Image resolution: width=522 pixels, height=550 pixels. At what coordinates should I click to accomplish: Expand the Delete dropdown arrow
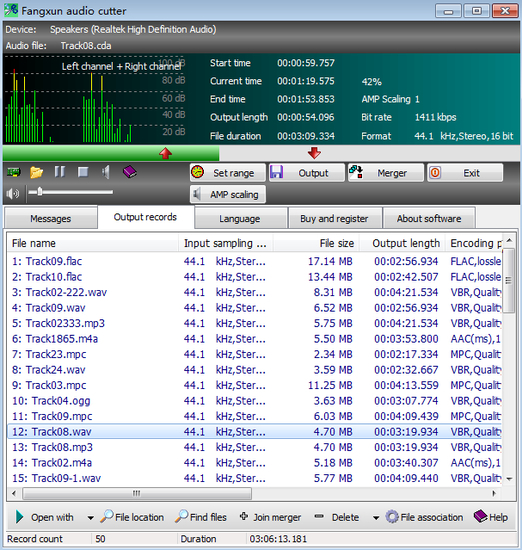376,518
